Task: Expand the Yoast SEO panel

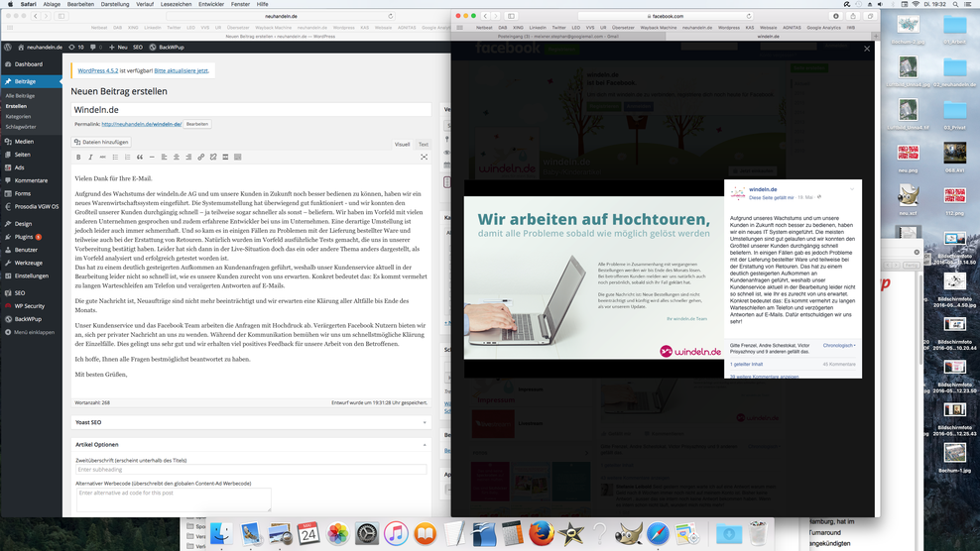Action: 425,422
